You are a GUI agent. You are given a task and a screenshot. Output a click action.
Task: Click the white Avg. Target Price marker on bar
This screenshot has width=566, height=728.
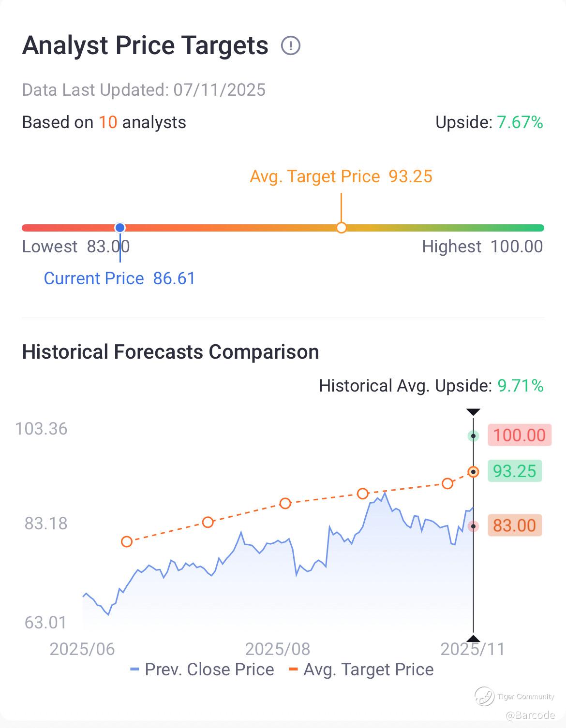click(342, 228)
